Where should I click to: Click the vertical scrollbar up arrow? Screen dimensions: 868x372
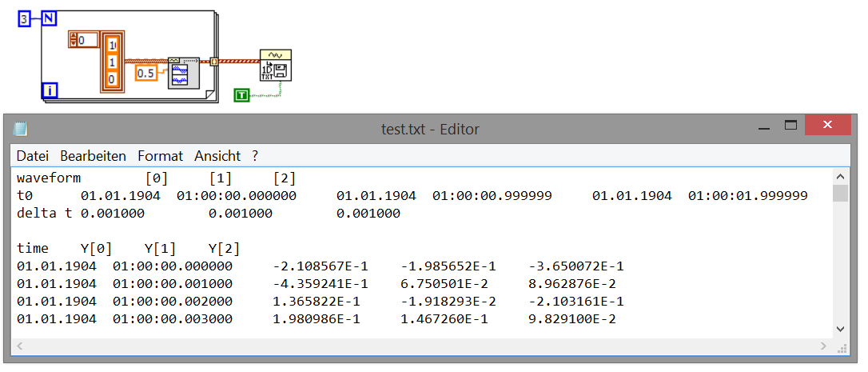(x=840, y=177)
